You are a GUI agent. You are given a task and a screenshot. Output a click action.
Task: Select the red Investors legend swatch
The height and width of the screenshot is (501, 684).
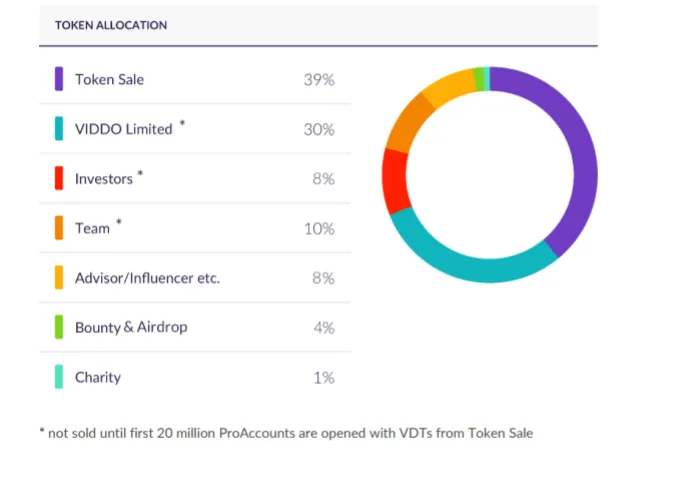[x=59, y=178]
